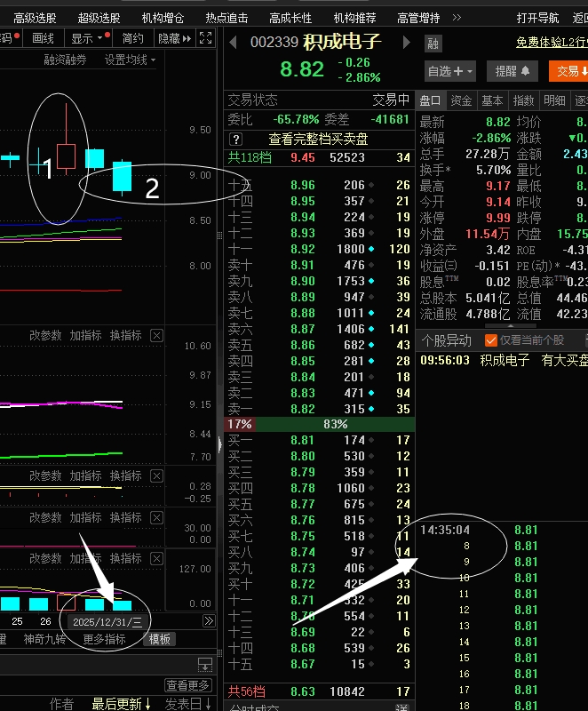The width and height of the screenshot is (588, 711).
Task: Click first panel's 改参数 link
Action: coord(45,336)
